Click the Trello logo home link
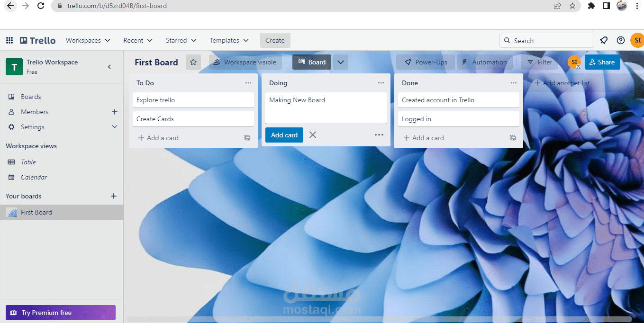 [x=38, y=40]
